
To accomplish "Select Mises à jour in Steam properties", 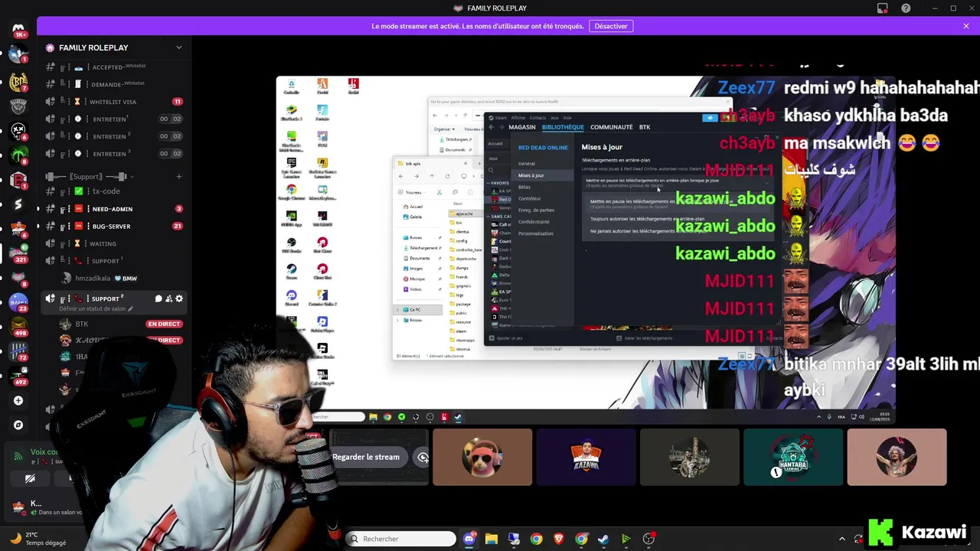I will pos(531,175).
